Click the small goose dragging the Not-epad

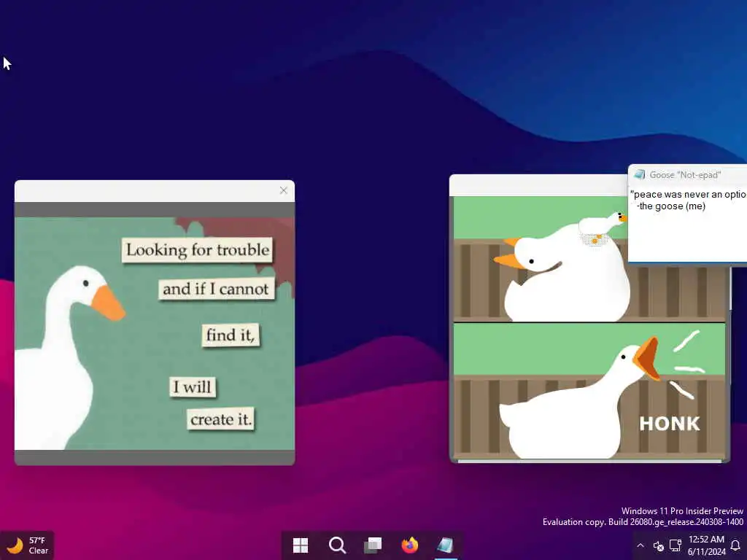[x=603, y=227]
